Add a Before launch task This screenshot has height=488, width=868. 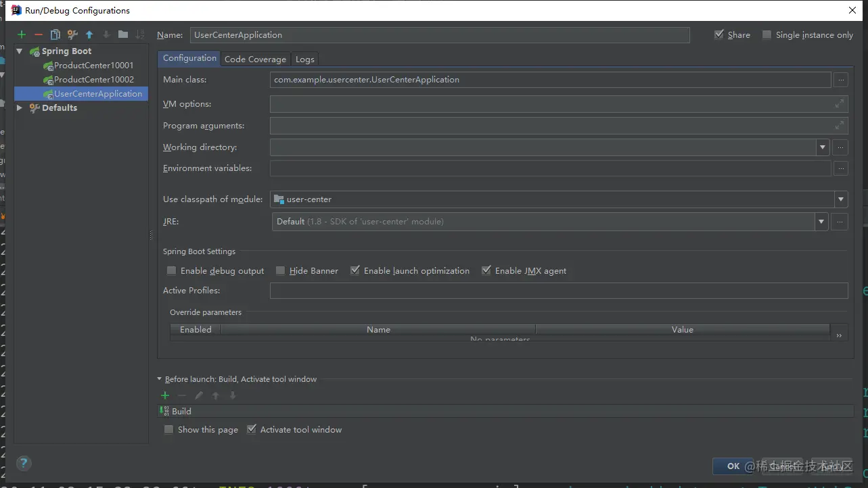pos(164,395)
